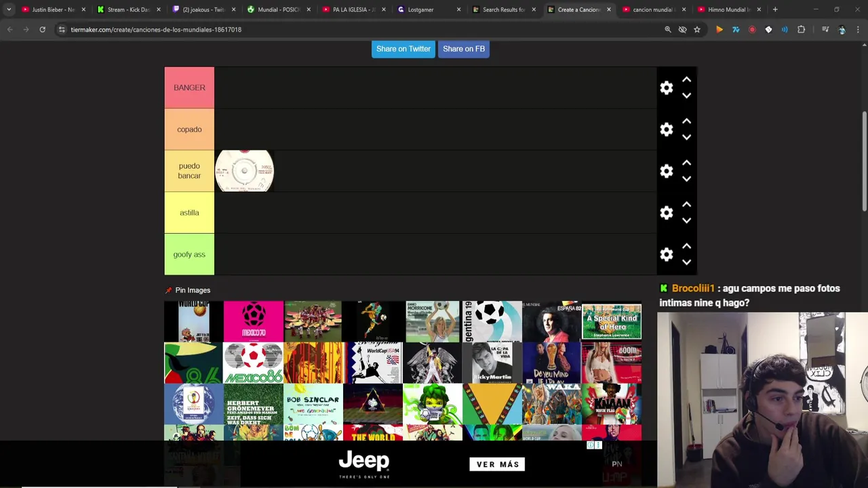868x488 pixels.
Task: Click Brocoliii1 username in chat overlay
Action: (x=693, y=289)
